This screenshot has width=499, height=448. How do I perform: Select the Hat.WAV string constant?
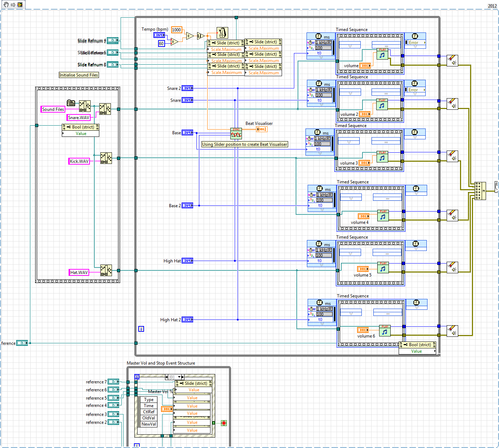[79, 273]
